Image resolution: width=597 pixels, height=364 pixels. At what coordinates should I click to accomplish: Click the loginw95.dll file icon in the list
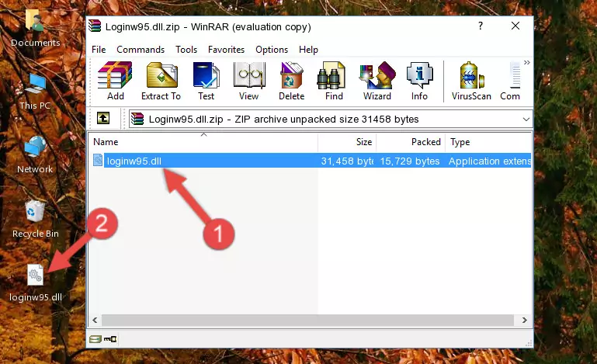[98, 161]
